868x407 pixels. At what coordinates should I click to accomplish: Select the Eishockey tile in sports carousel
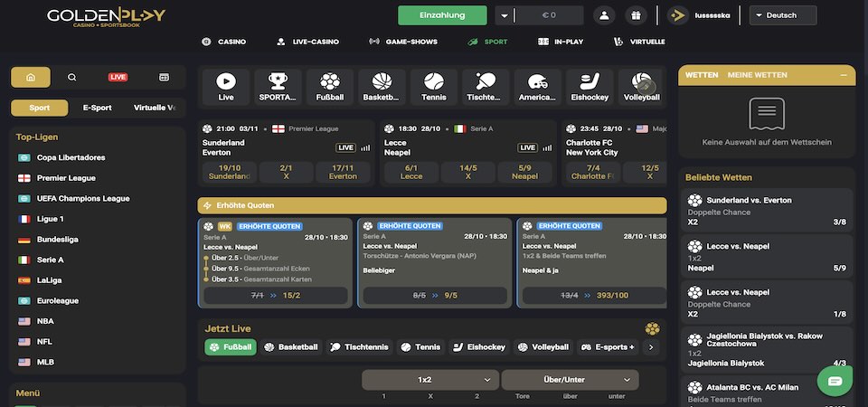pos(590,87)
